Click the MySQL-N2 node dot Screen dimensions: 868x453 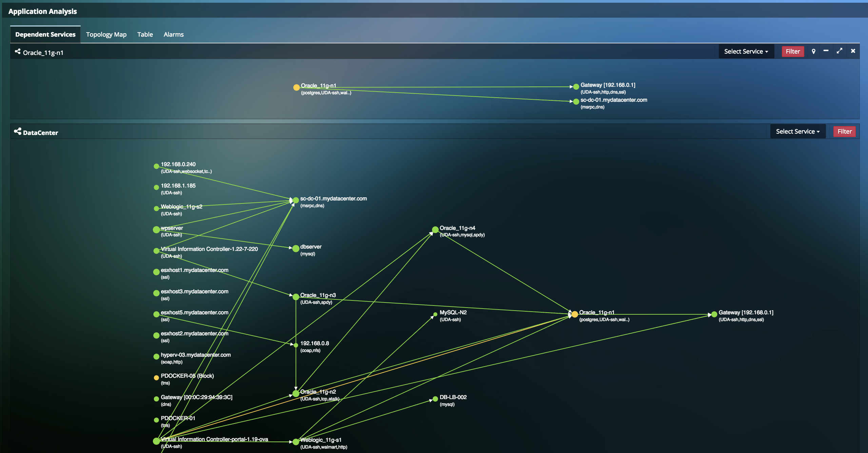(x=435, y=314)
